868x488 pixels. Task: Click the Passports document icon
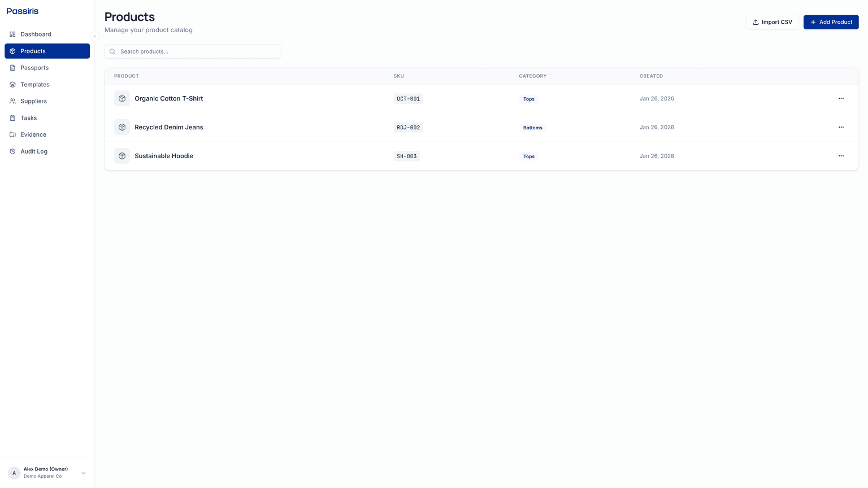(x=12, y=68)
